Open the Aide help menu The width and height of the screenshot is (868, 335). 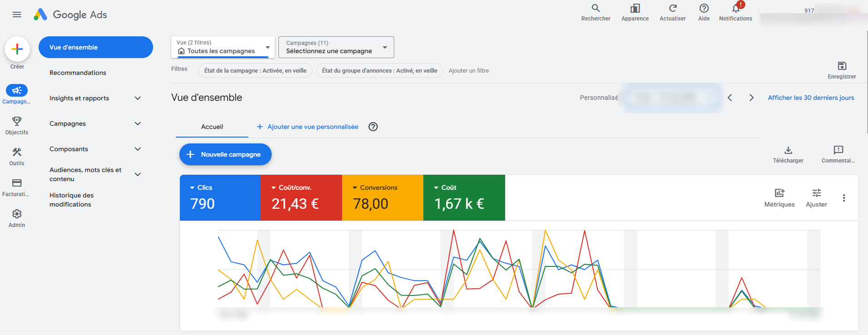click(704, 13)
